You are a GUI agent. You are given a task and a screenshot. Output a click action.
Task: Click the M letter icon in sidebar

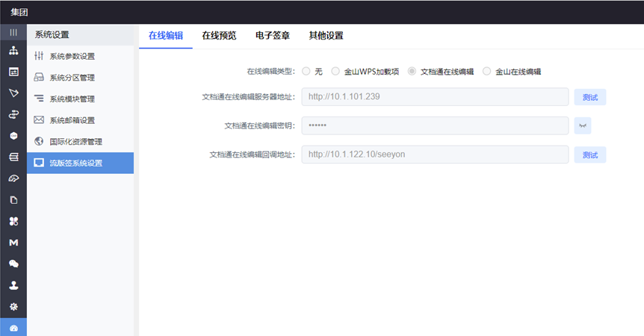coord(13,243)
